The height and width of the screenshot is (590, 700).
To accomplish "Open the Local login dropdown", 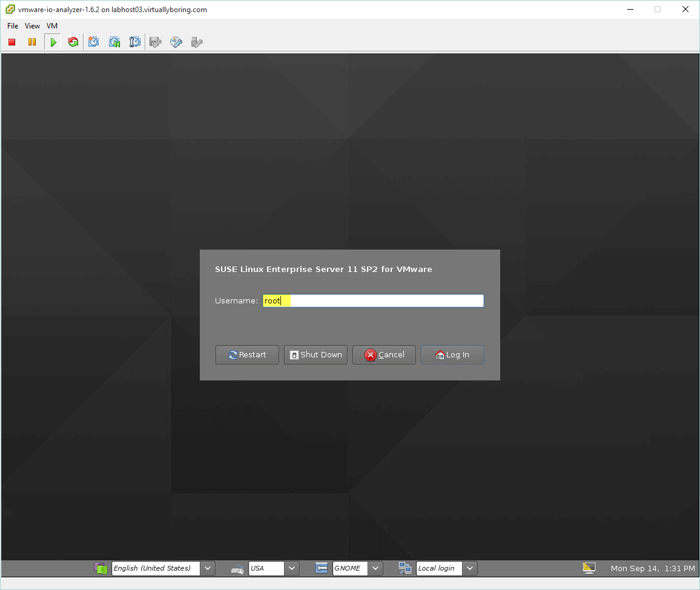I will point(439,568).
